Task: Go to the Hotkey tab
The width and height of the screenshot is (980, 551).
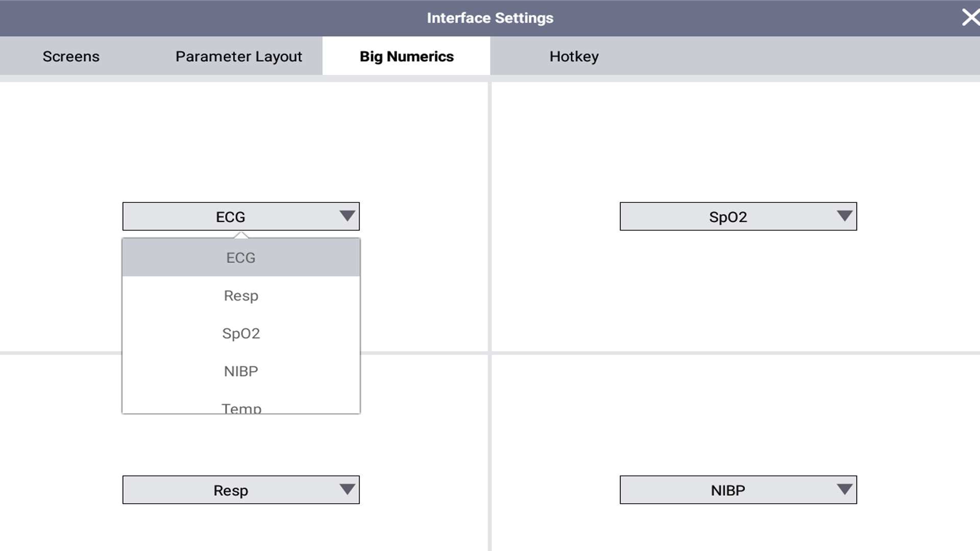Action: [x=574, y=56]
